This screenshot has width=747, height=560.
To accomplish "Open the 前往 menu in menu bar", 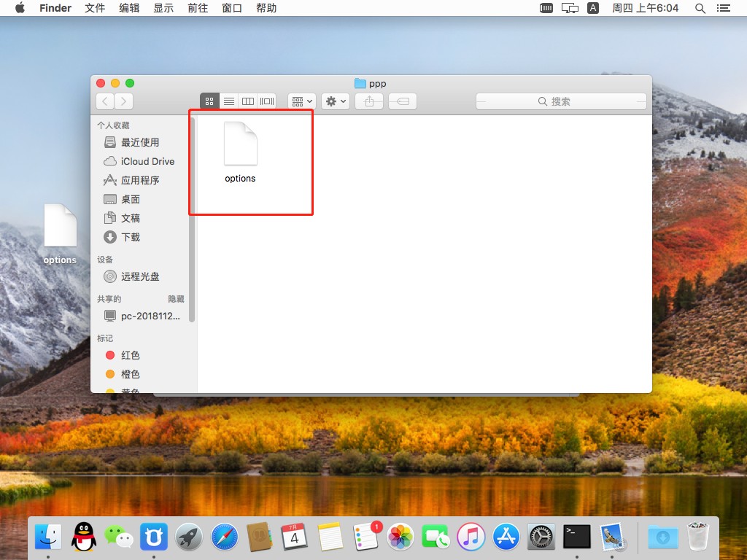I will (197, 8).
